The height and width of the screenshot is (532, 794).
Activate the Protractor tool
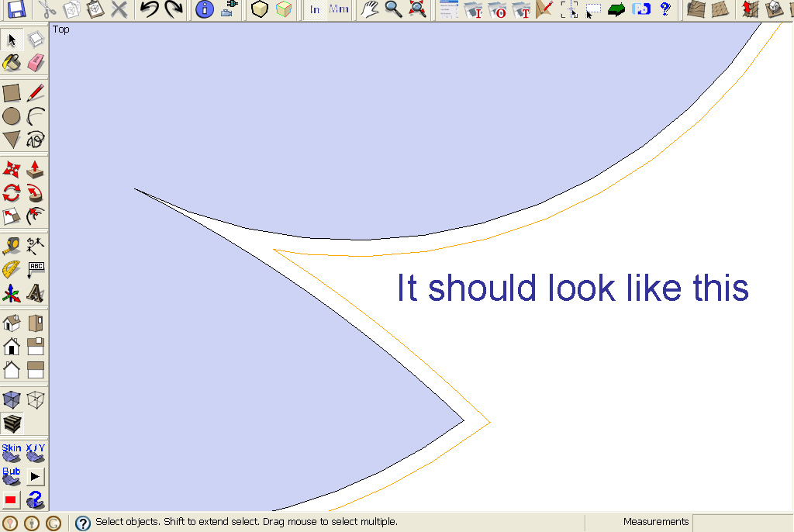[12, 270]
